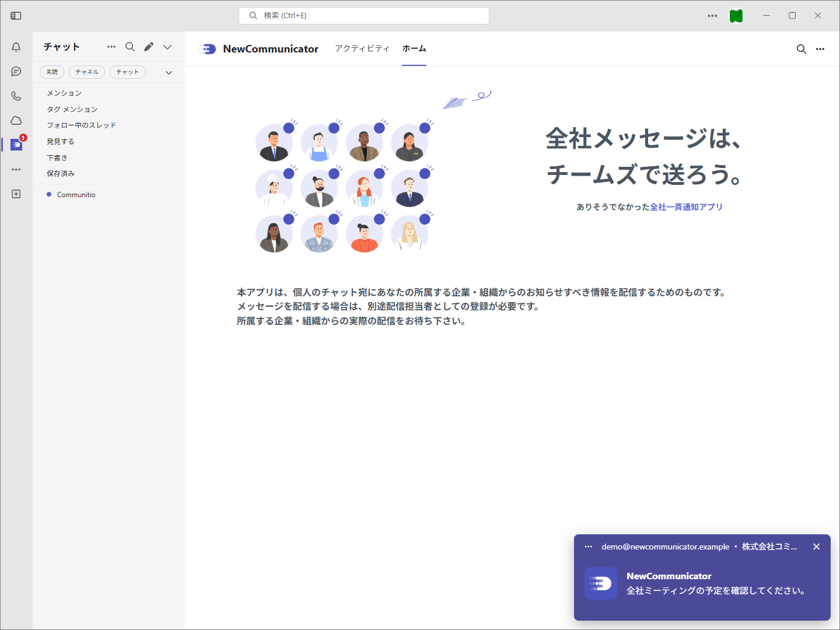Toggle the 未読 filter chip
This screenshot has width=840, height=630.
coord(52,72)
